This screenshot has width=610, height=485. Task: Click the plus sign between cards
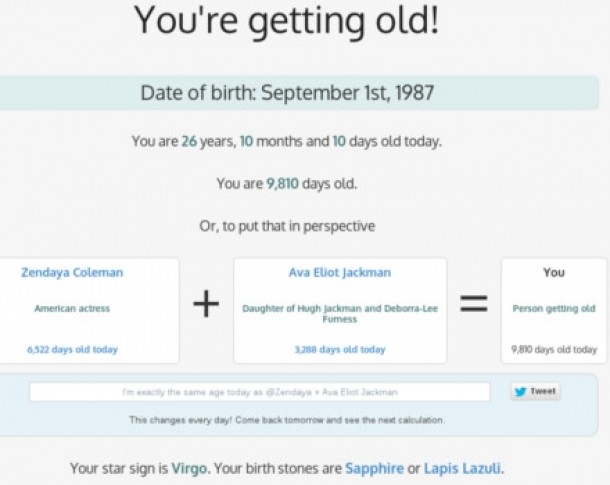(x=206, y=305)
